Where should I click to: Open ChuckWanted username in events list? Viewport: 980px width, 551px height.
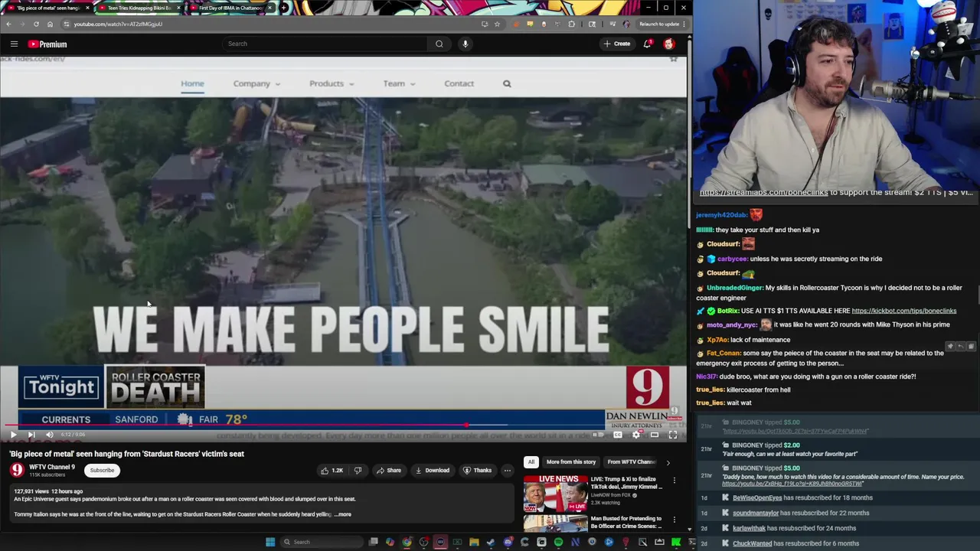752,543
